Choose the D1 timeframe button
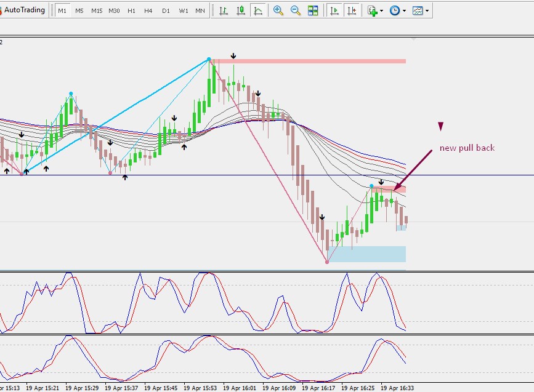Viewport: 534px width, 392px height. pyautogui.click(x=166, y=10)
